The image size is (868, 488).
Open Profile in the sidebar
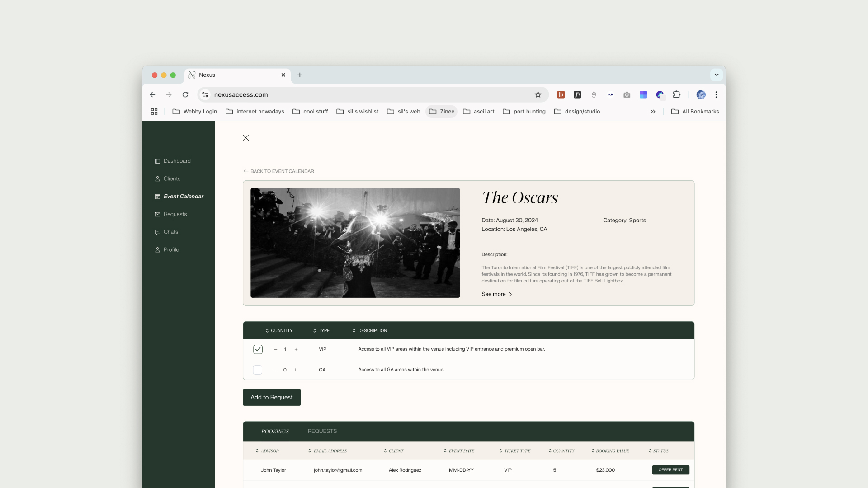tap(167, 249)
